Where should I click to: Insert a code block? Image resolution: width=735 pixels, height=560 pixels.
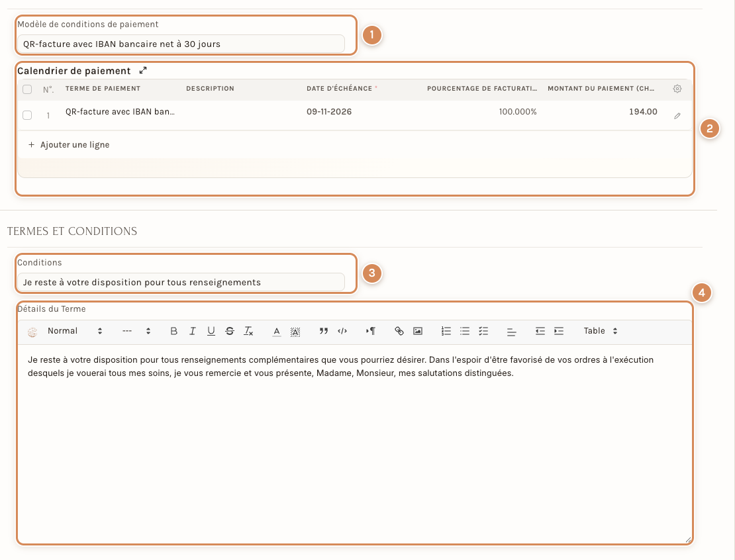tap(342, 332)
